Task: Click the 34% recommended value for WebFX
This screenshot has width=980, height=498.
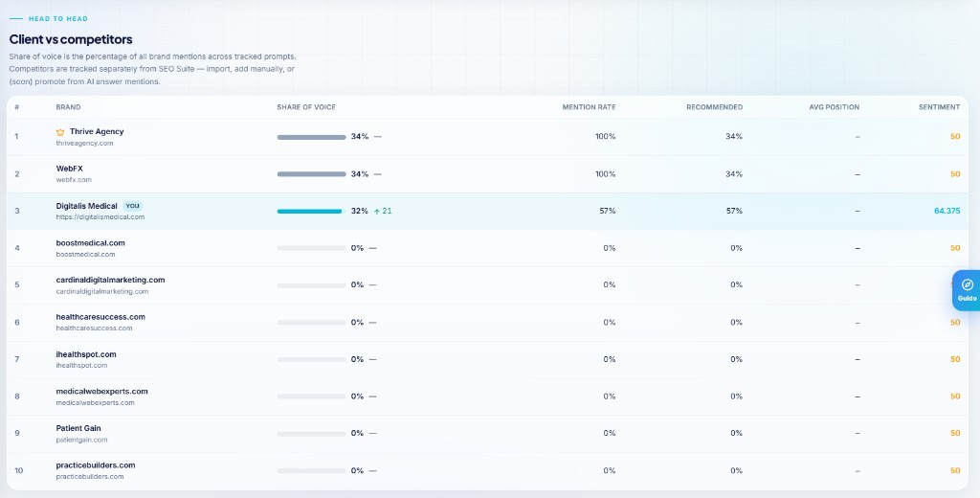Action: (734, 174)
